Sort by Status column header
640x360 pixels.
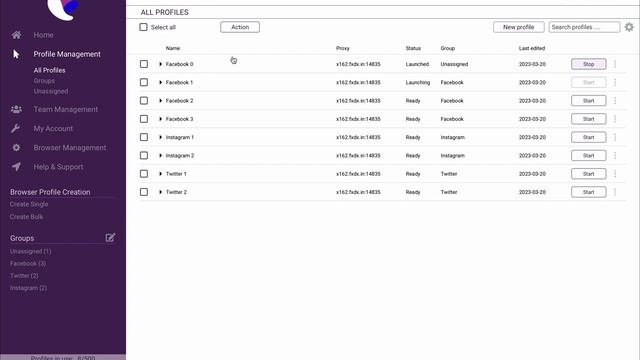(413, 48)
